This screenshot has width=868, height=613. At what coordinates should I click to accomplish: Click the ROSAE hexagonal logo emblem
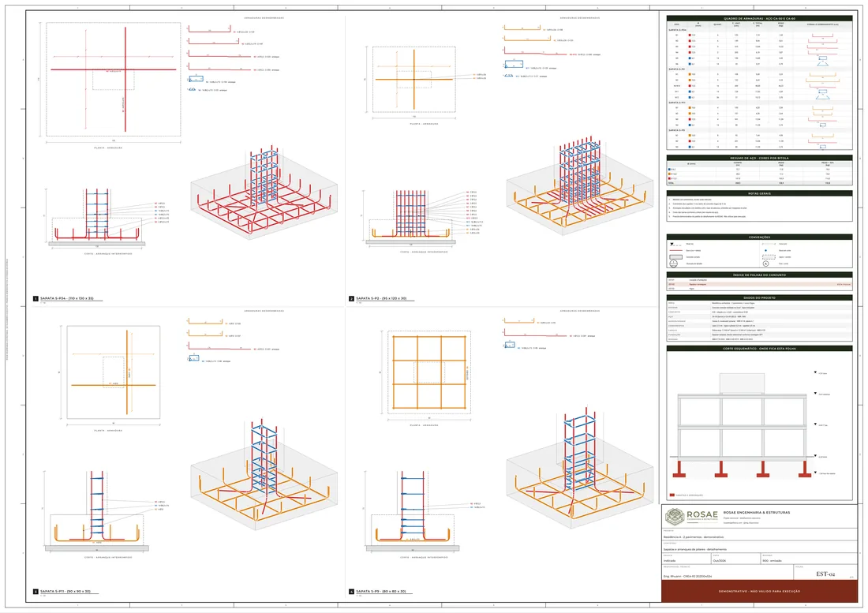[674, 517]
